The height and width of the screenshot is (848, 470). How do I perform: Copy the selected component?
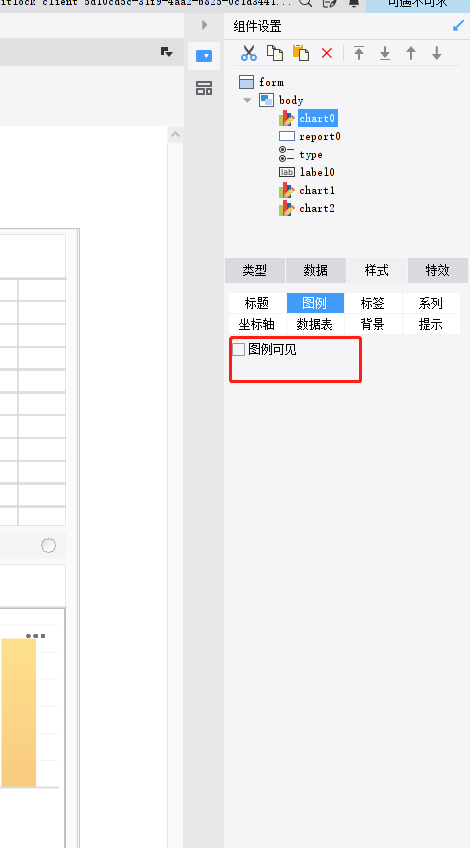[275, 53]
